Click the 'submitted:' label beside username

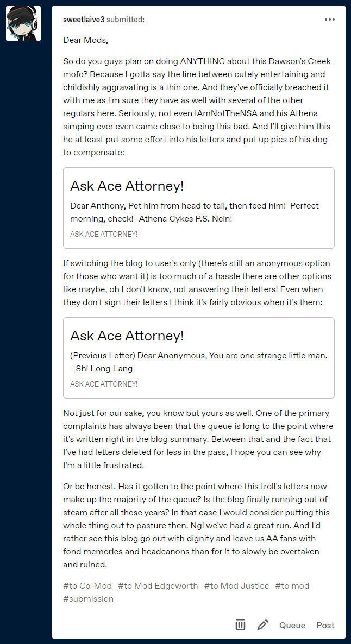click(126, 20)
